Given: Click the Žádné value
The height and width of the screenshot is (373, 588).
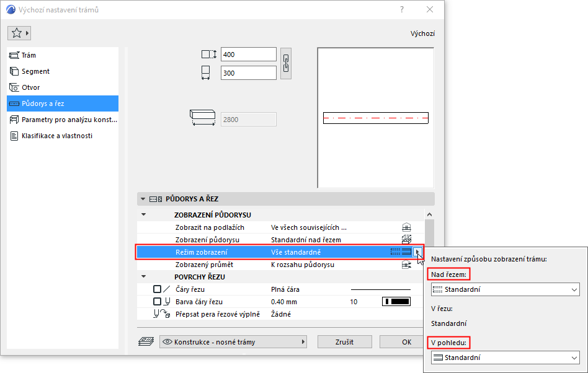Looking at the screenshot, I should (x=281, y=314).
